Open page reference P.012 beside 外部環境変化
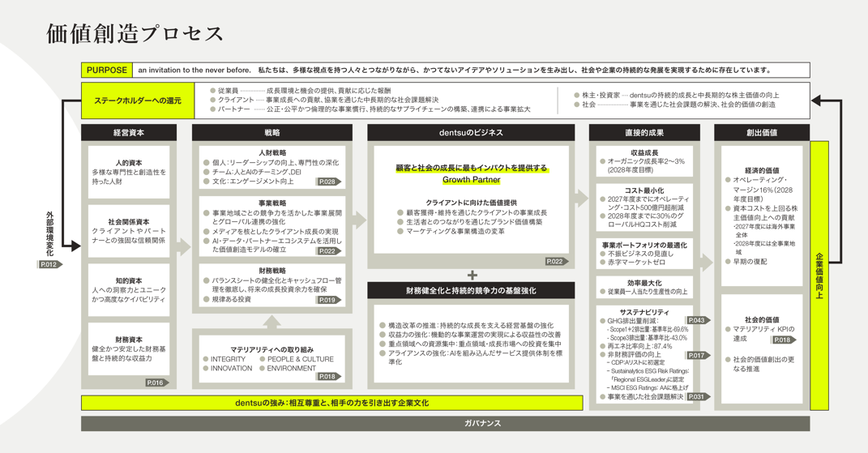Screen dimensions: 868x453 point(49,265)
